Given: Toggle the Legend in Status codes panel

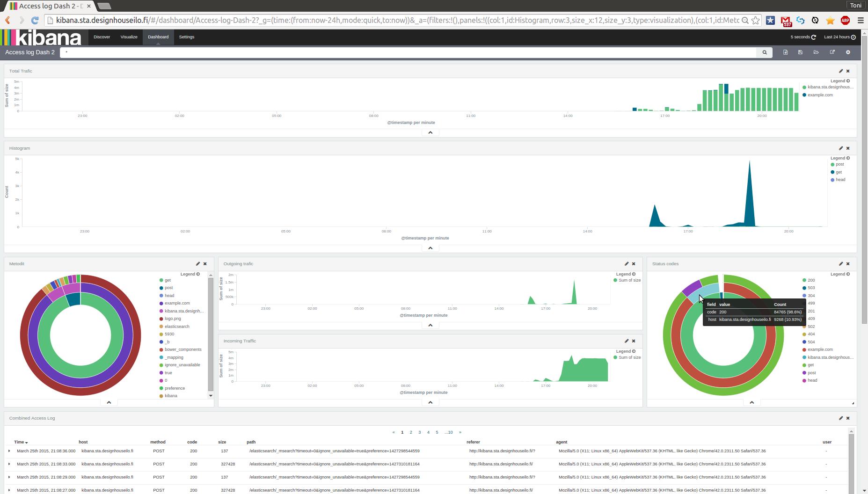Looking at the screenshot, I should click(840, 274).
